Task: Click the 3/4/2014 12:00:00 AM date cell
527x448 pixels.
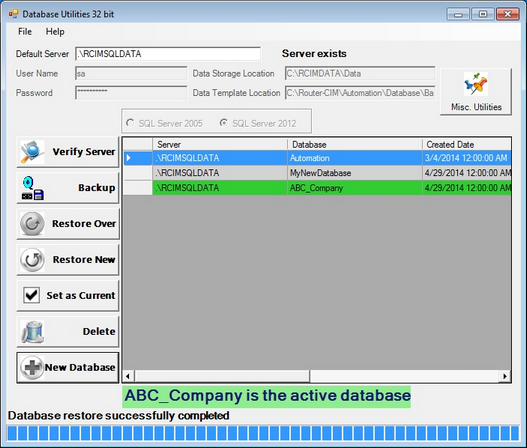Action: (x=467, y=158)
